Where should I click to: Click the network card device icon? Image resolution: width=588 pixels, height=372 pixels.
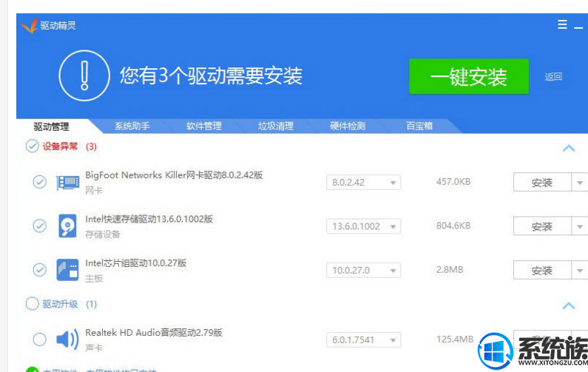tap(67, 183)
